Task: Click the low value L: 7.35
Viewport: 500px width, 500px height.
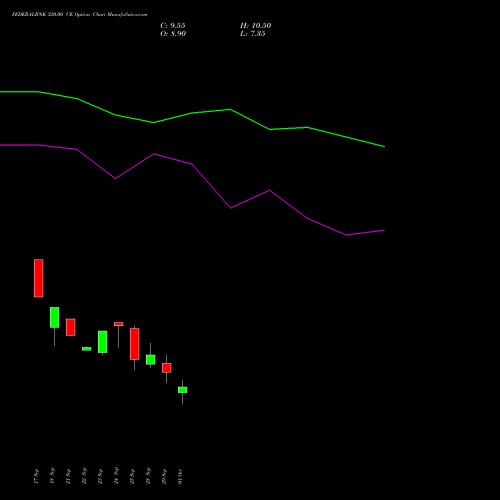Action: click(253, 34)
